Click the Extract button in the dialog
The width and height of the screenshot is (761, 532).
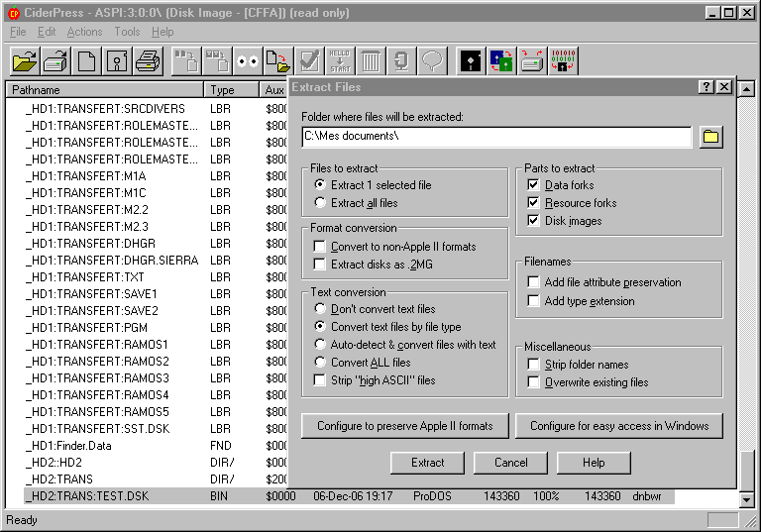[428, 463]
